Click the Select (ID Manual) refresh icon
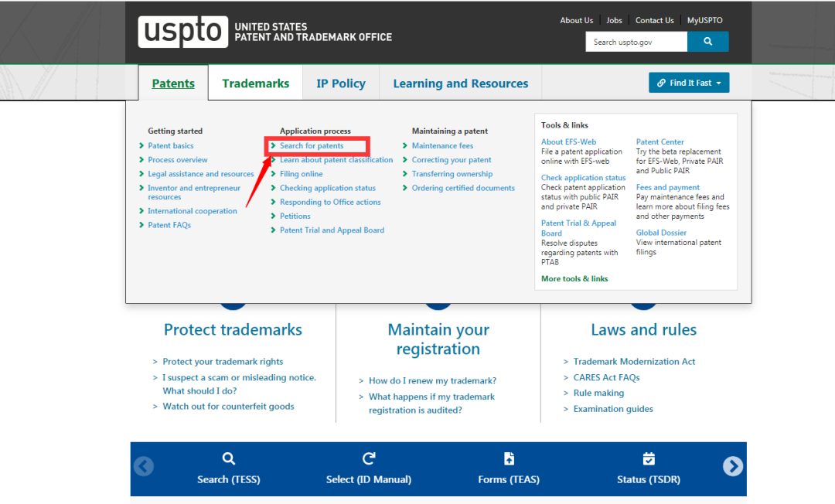 (x=369, y=458)
